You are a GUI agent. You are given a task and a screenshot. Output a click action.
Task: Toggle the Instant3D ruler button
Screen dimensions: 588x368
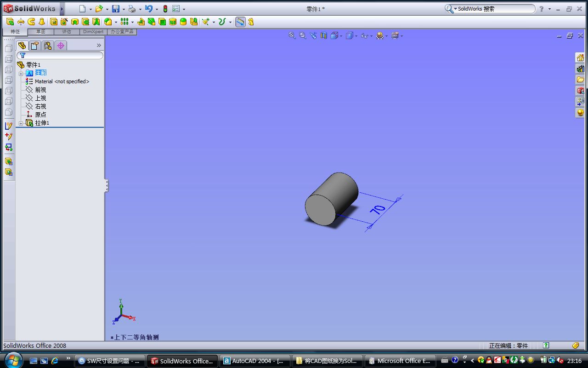pos(240,22)
